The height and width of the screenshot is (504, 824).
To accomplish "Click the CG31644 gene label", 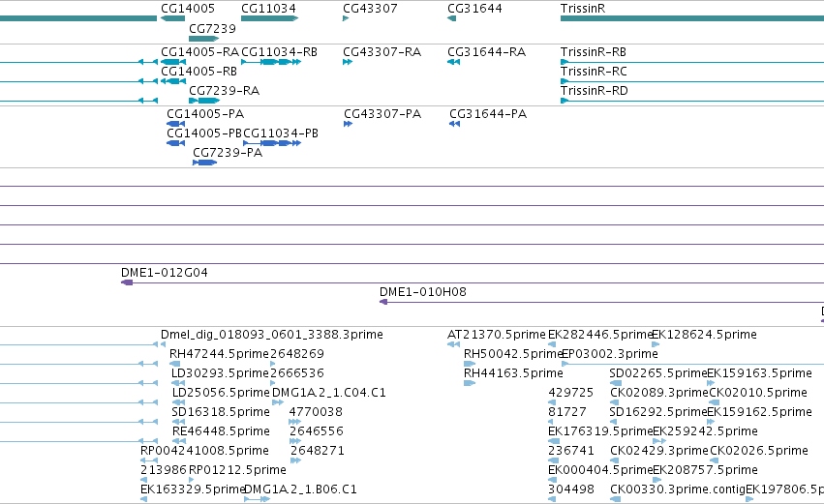I will [x=474, y=9].
